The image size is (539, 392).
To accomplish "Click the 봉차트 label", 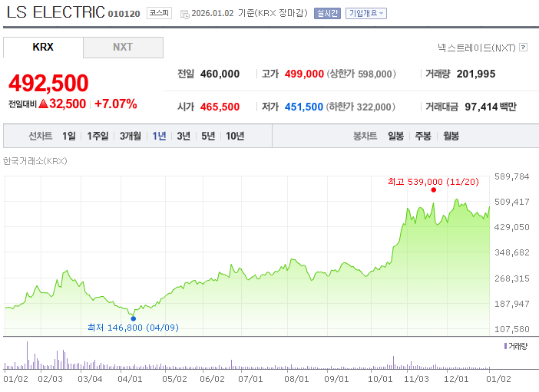I will pos(365,136).
